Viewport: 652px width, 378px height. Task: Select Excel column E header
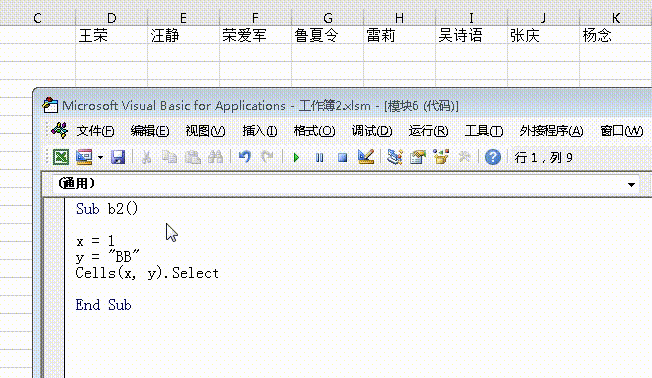[x=183, y=18]
